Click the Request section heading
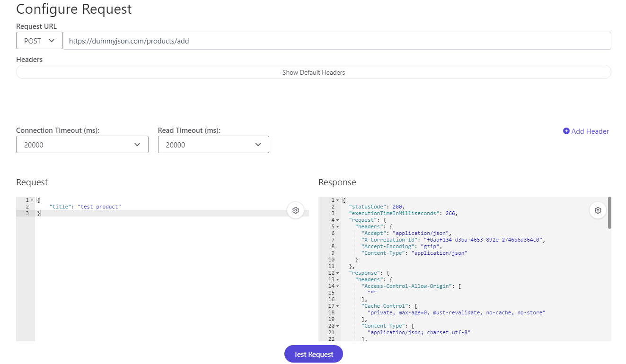Viewport: 626px width, 364px height. click(x=32, y=182)
